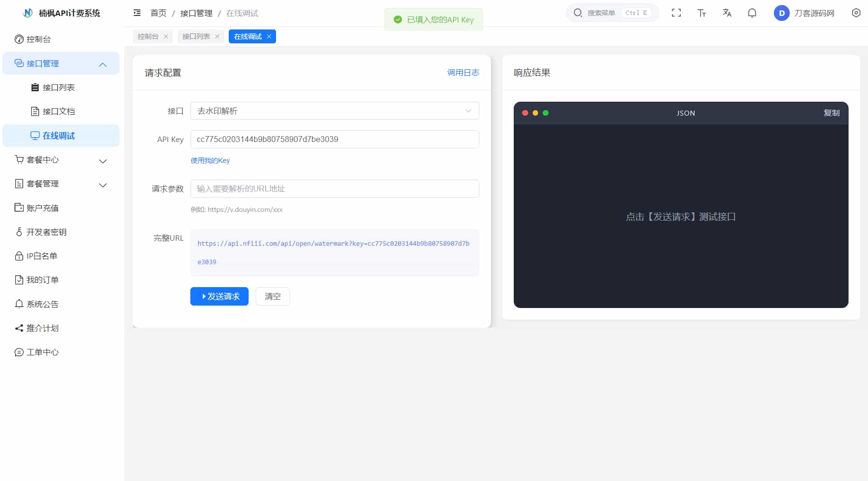This screenshot has width=868, height=481.
Task: Toggle fullscreen mode icon
Action: coord(676,13)
